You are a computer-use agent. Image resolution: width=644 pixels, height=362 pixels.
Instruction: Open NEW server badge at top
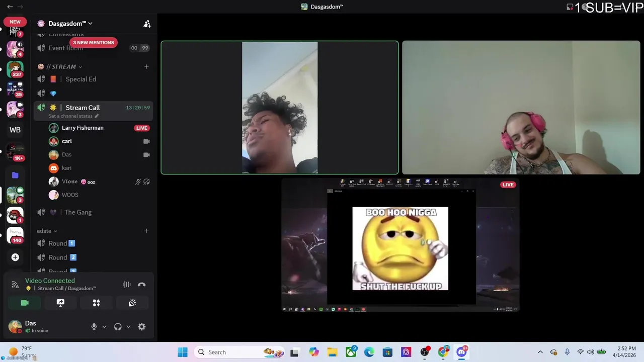click(15, 22)
